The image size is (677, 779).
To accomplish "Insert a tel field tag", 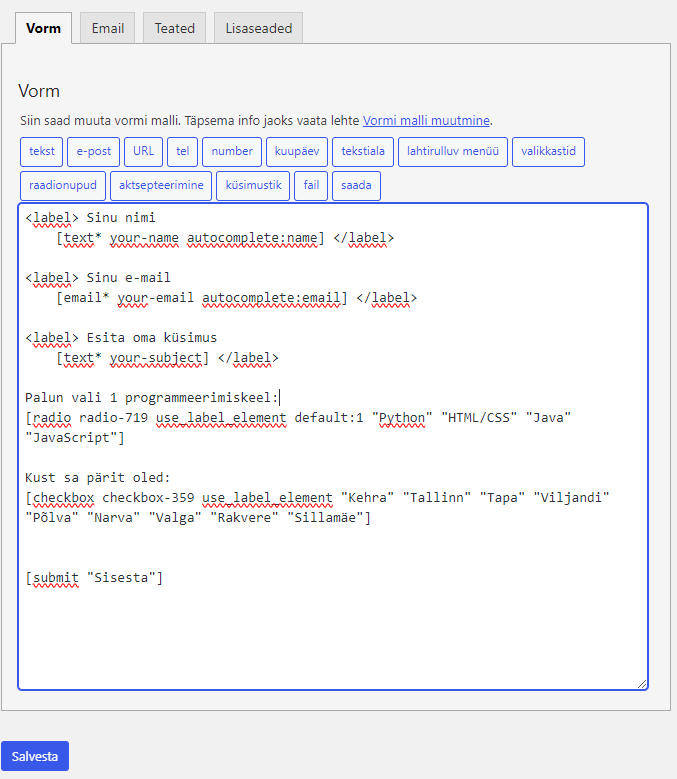I will 182,152.
